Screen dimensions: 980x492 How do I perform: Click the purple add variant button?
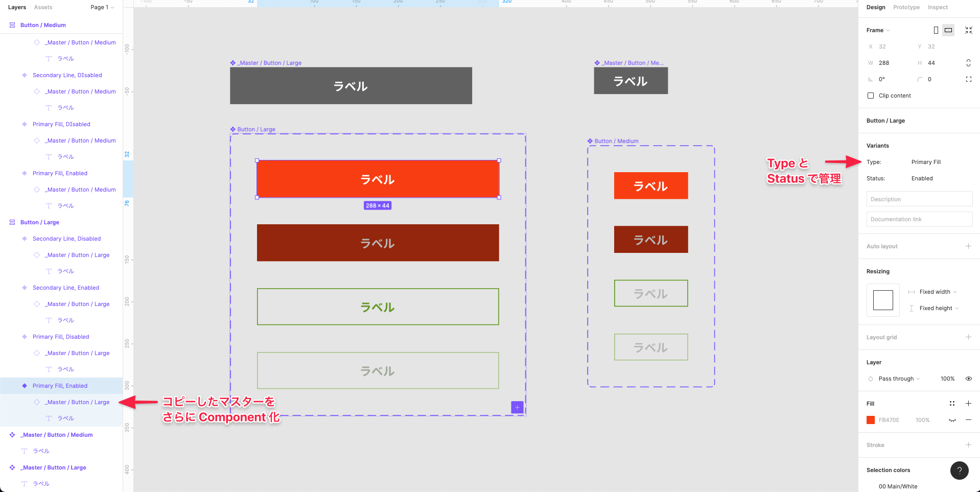coord(517,407)
